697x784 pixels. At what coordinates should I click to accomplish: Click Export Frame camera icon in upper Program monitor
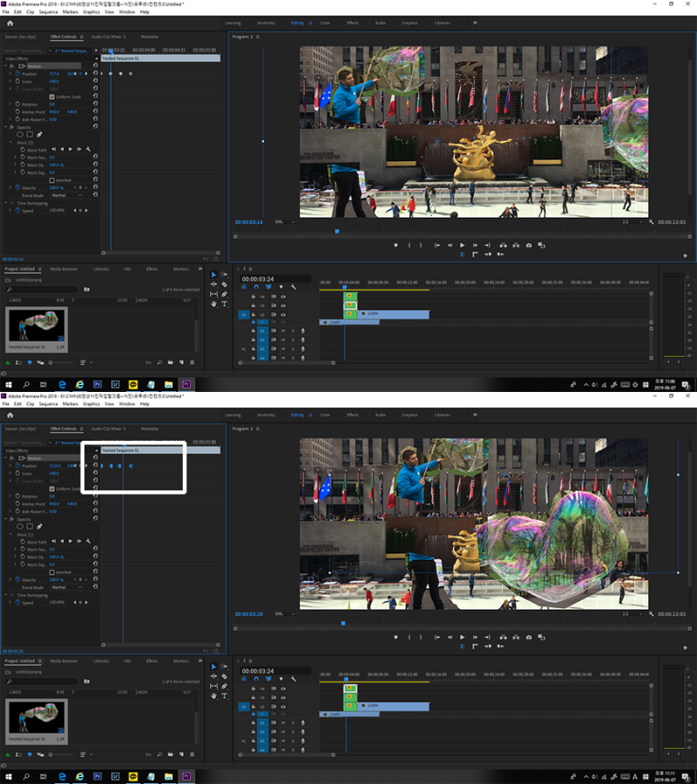[x=529, y=245]
